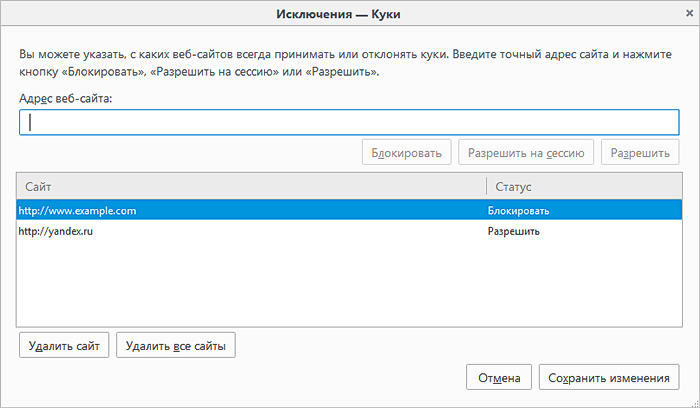Sort the list by the Сайт column header
This screenshot has height=408, width=700.
tap(251, 186)
